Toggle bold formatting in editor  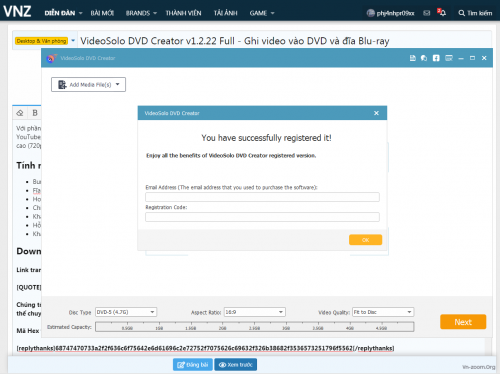35,113
